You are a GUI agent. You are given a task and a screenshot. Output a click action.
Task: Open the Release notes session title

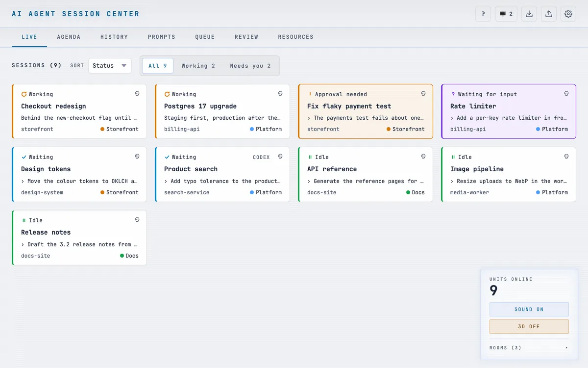point(46,232)
